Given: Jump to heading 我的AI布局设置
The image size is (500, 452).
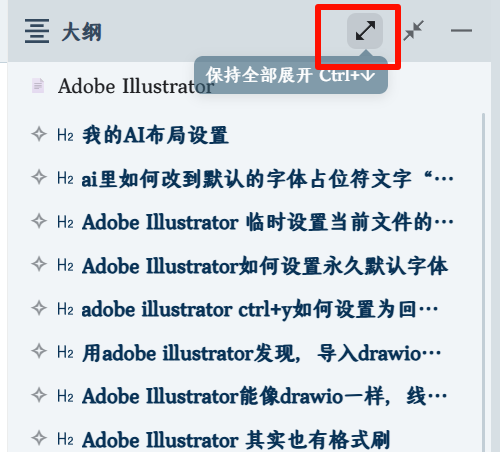Looking at the screenshot, I should [x=155, y=135].
